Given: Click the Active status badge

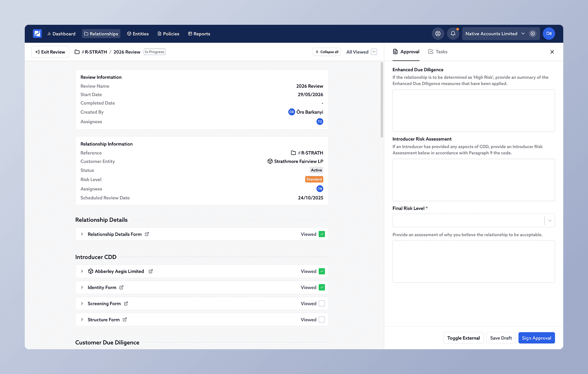Looking at the screenshot, I should click(x=317, y=170).
